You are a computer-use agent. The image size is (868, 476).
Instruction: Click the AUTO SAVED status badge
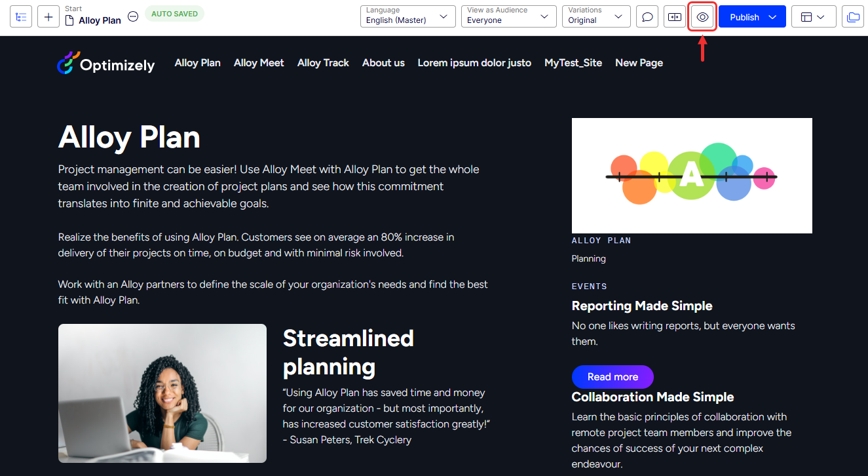[174, 13]
